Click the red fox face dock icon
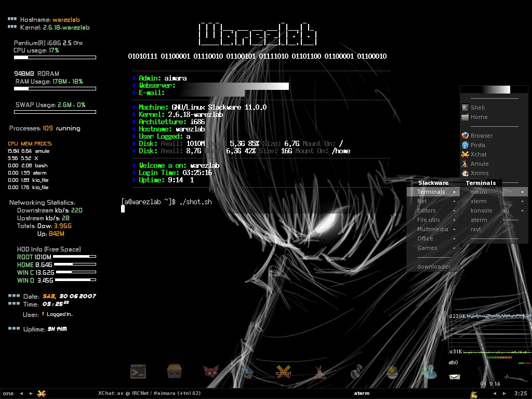Viewport: 532px width, 399px height. click(211, 371)
